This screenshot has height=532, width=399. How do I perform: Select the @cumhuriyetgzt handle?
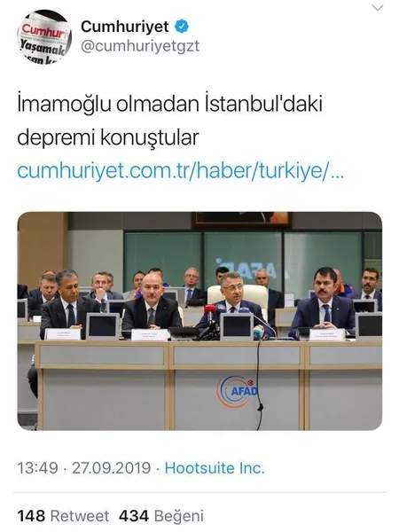140,46
